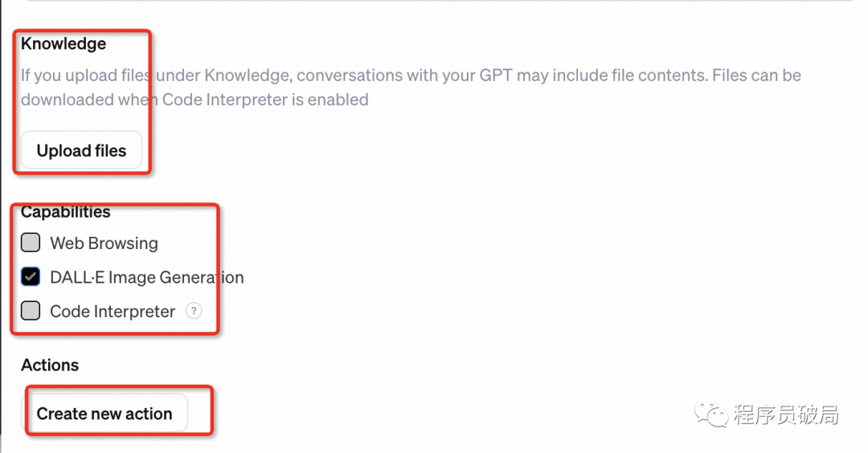Click the Code Interpreter help question mark icon
Screen dimensions: 868x453
[x=194, y=311]
